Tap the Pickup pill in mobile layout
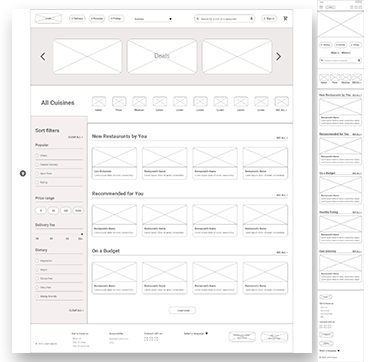The height and width of the screenshot is (362, 377). coord(355,45)
